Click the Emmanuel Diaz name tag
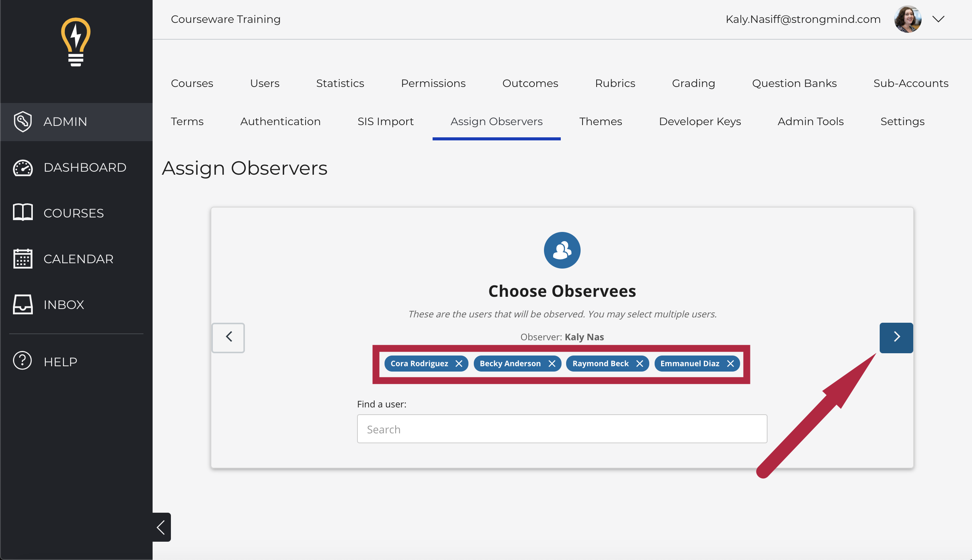This screenshot has width=972, height=560. (690, 364)
